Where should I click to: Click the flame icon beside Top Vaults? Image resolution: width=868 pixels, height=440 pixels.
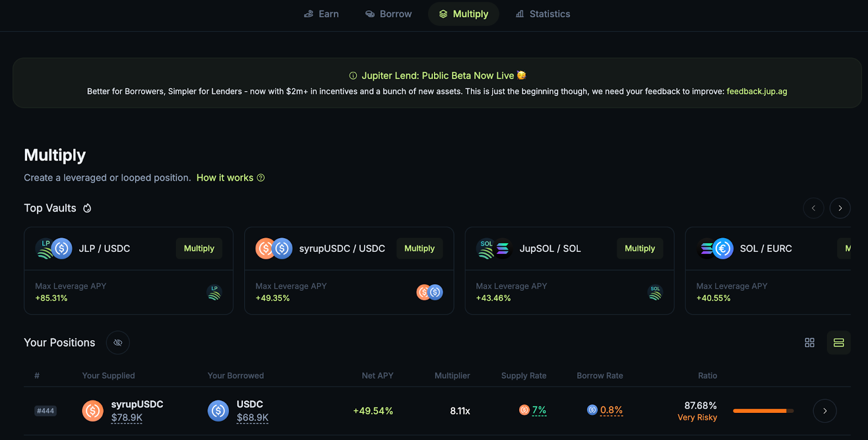coord(87,208)
